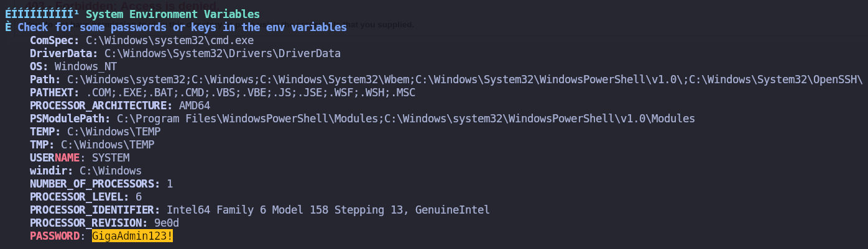Click the TMP variable label
Image resolution: width=868 pixels, height=249 pixels.
(42, 145)
